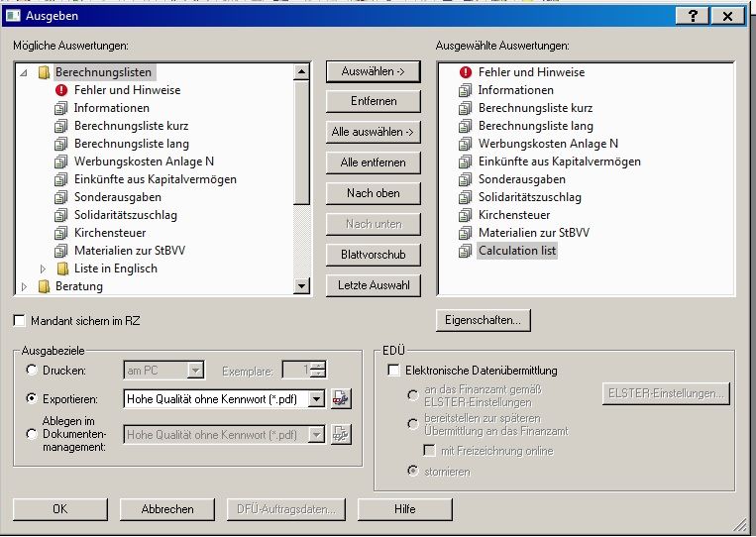Click the Informationen document icon in the right list
The height and width of the screenshot is (537, 756).
pos(465,90)
